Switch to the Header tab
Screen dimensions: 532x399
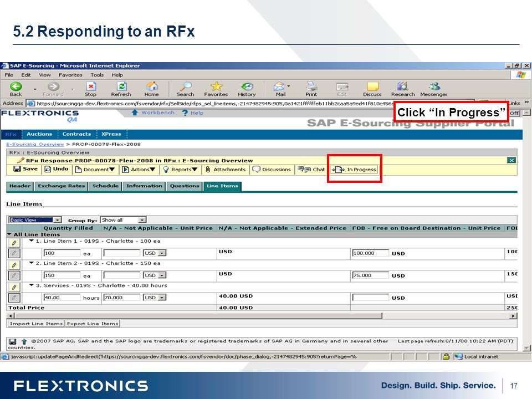(20, 186)
